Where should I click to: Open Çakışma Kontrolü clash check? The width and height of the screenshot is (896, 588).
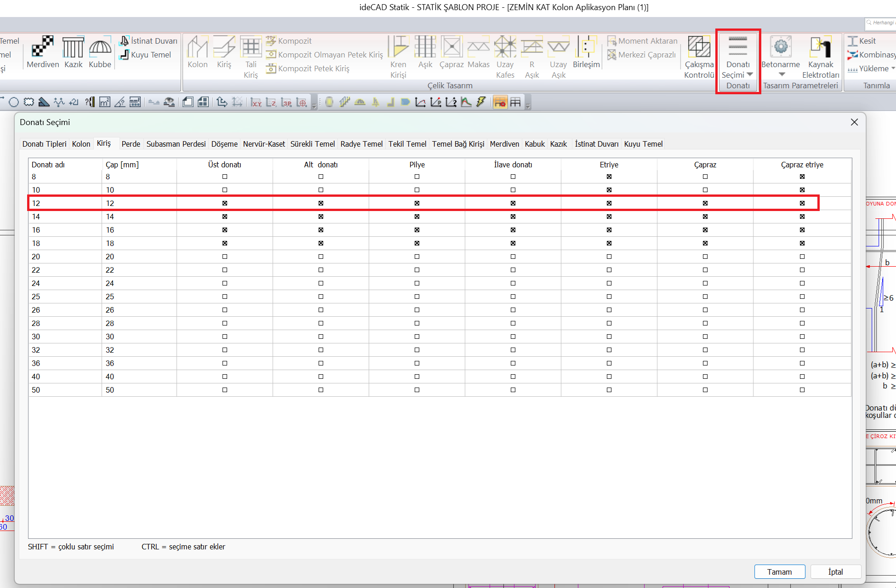pos(699,57)
